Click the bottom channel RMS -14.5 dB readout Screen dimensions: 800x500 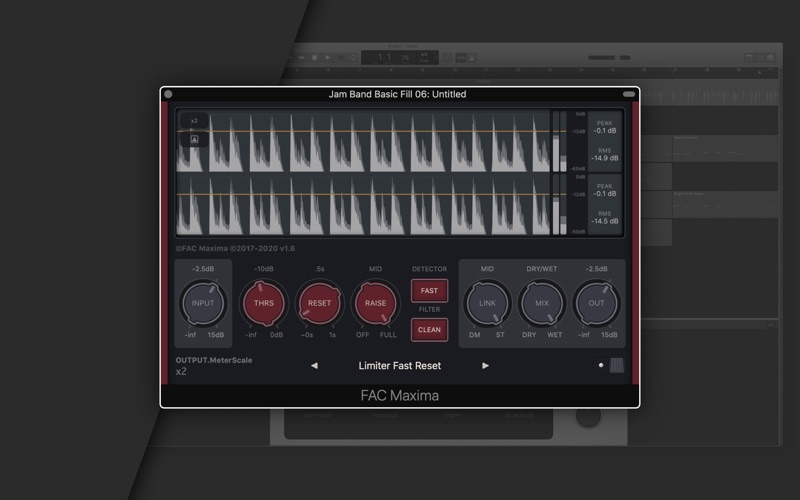tap(605, 218)
